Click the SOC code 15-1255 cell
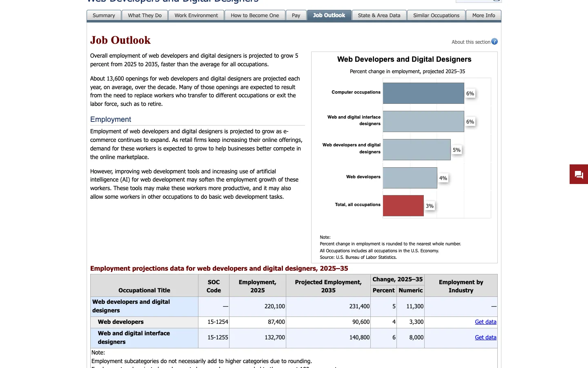 click(214, 338)
